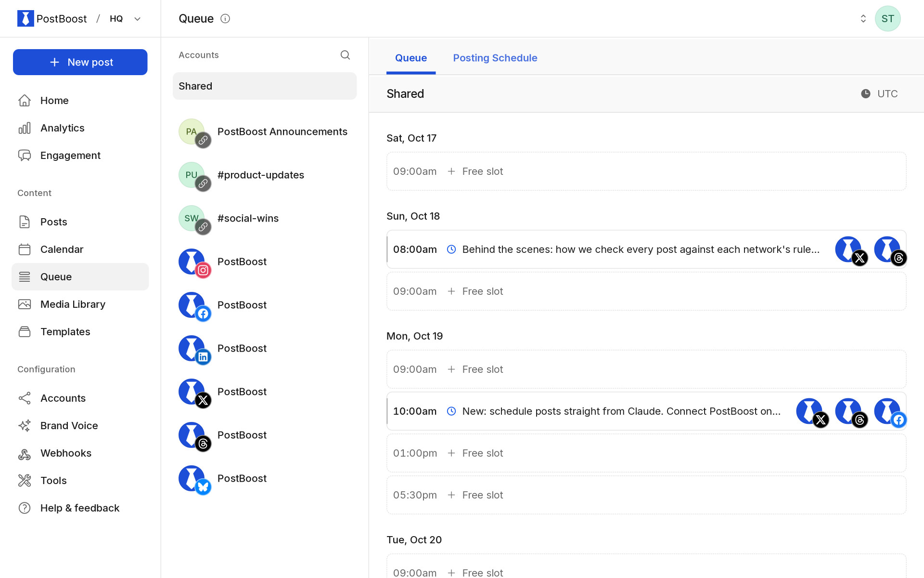Select PostBoost Threads account
Screen dimensions: 924x578
(265, 435)
